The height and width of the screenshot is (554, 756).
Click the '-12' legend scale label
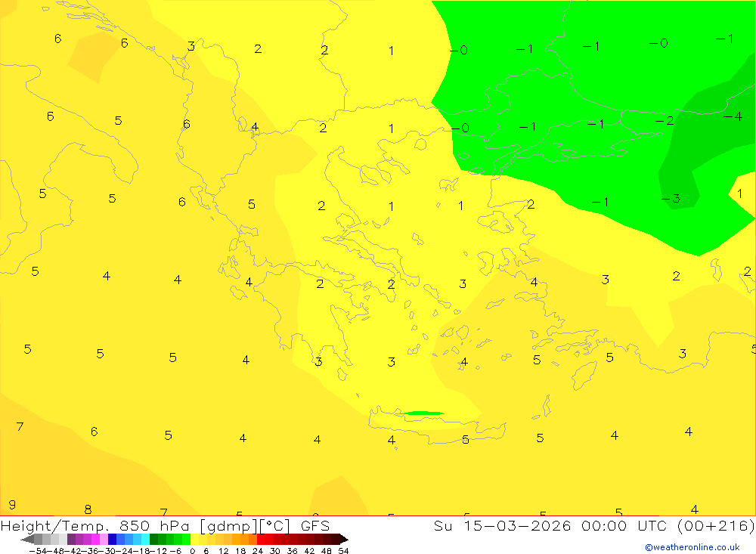(158, 551)
